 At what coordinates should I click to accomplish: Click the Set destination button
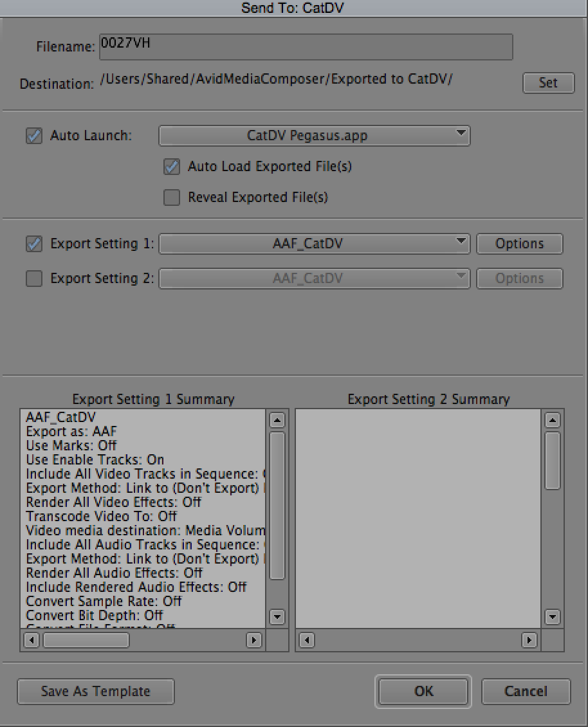tap(549, 83)
